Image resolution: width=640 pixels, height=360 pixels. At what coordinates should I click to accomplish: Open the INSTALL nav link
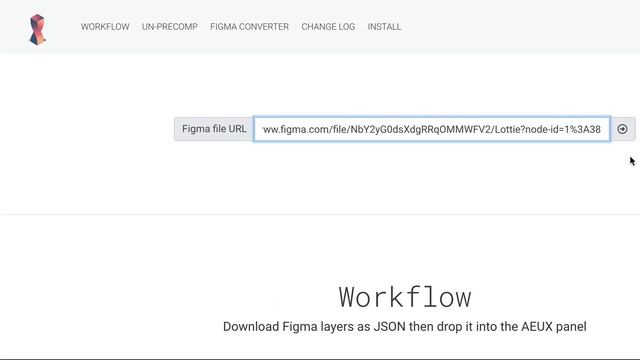pyautogui.click(x=384, y=27)
